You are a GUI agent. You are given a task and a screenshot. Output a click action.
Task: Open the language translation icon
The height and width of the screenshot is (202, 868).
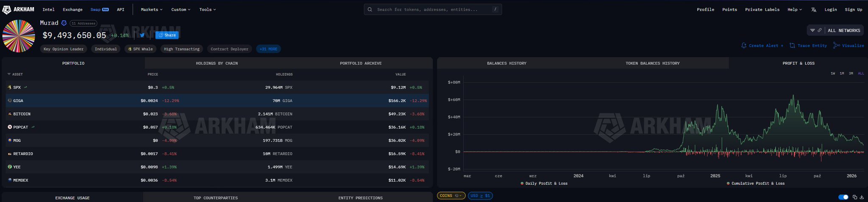813,10
